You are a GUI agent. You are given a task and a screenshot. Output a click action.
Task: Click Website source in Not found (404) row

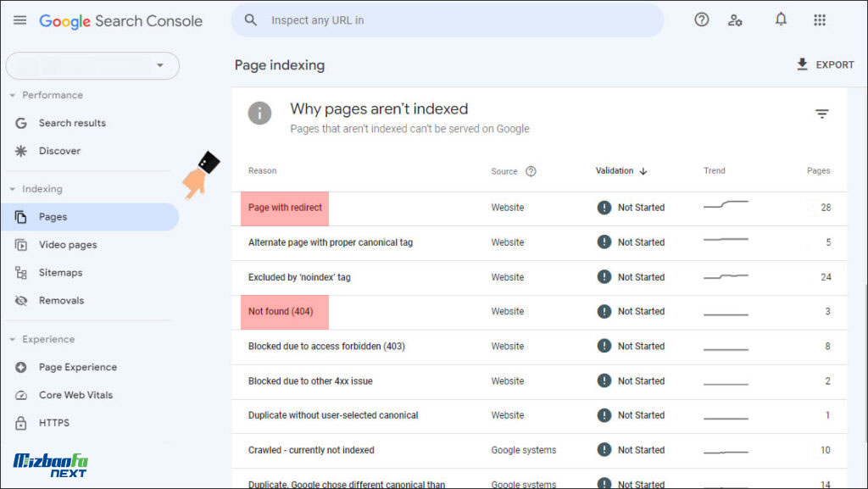tap(508, 311)
